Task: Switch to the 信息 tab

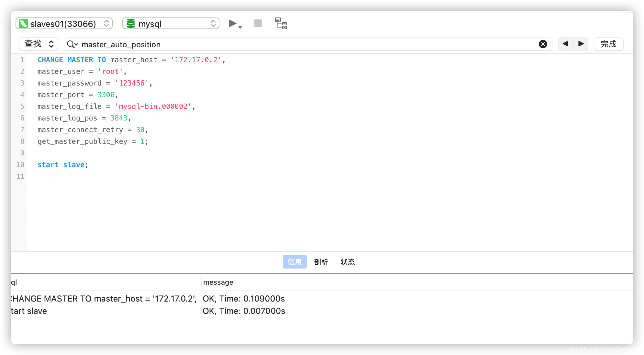Action: pyautogui.click(x=294, y=262)
